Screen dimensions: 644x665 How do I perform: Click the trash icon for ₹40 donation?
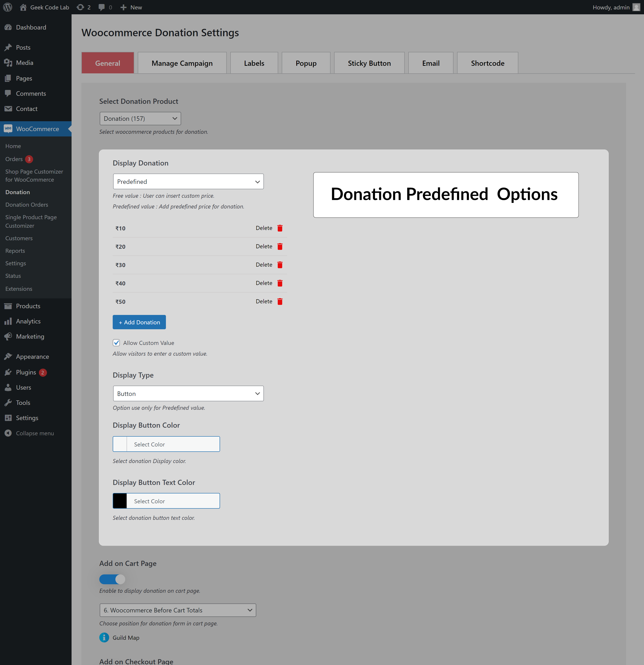(280, 283)
